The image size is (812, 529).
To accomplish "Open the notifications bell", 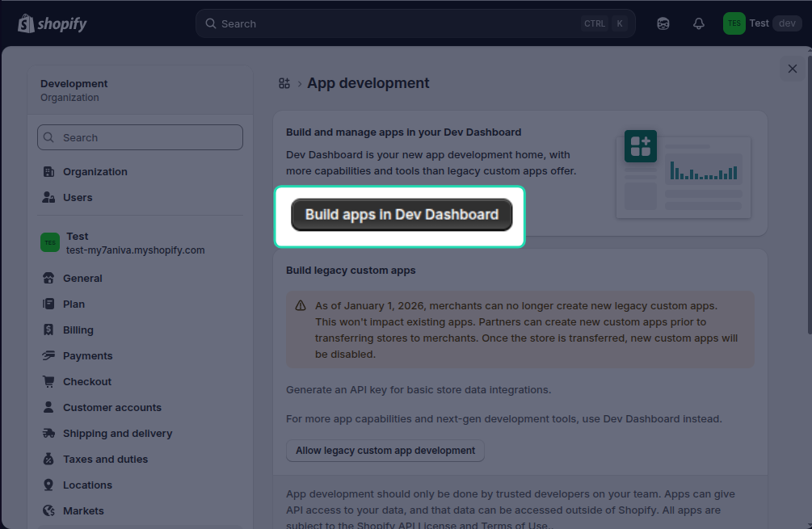I will pyautogui.click(x=699, y=23).
